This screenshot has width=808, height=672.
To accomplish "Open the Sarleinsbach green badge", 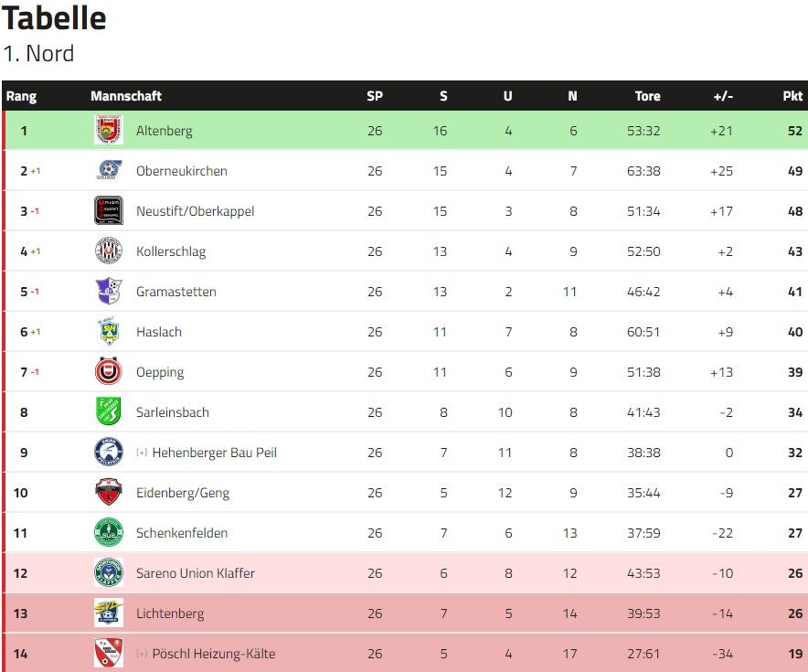I will pyautogui.click(x=109, y=411).
